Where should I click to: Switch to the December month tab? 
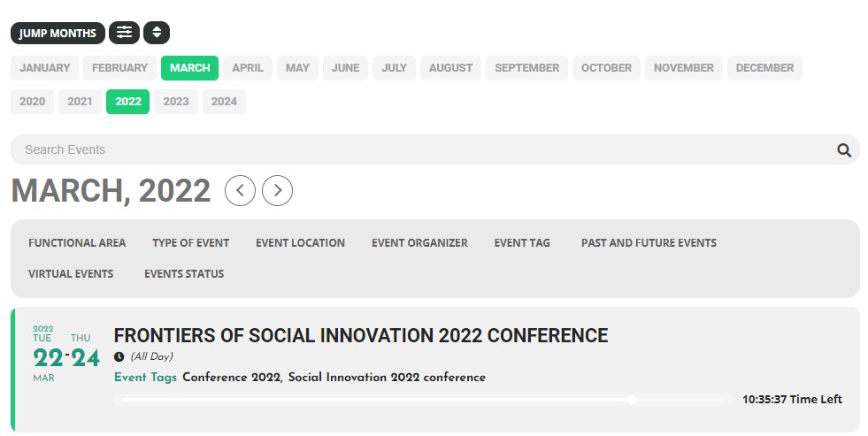click(x=764, y=68)
